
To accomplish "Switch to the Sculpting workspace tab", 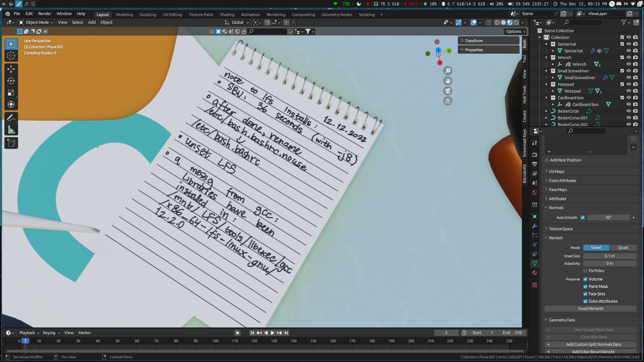I will (148, 15).
